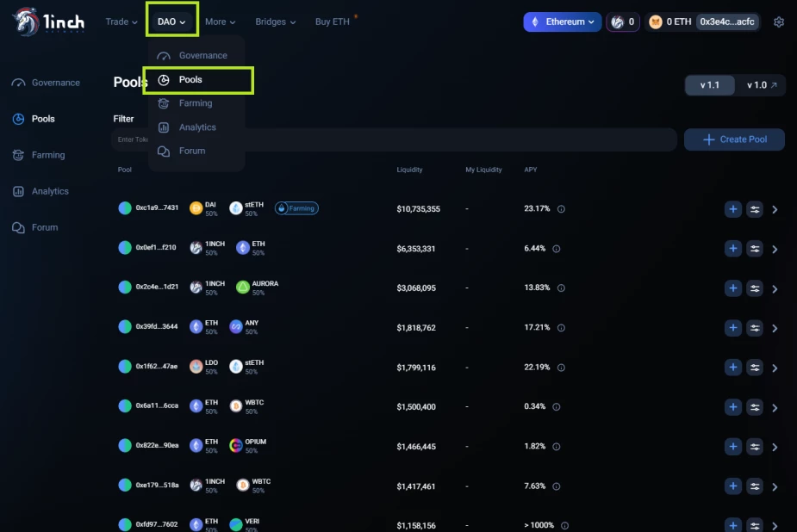Open Analytics in the left sidebar
This screenshot has height=532, width=797.
(x=40, y=191)
